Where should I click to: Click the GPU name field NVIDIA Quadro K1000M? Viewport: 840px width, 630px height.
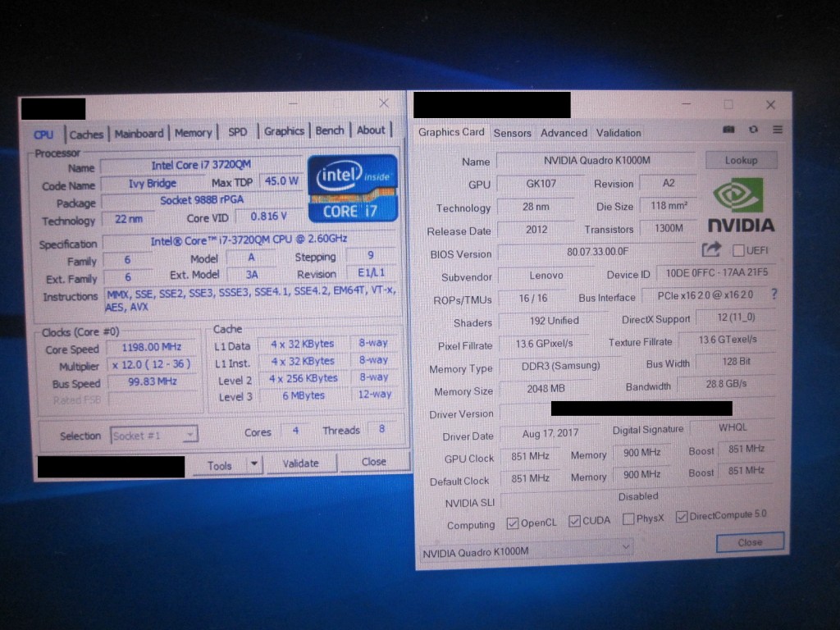[596, 160]
